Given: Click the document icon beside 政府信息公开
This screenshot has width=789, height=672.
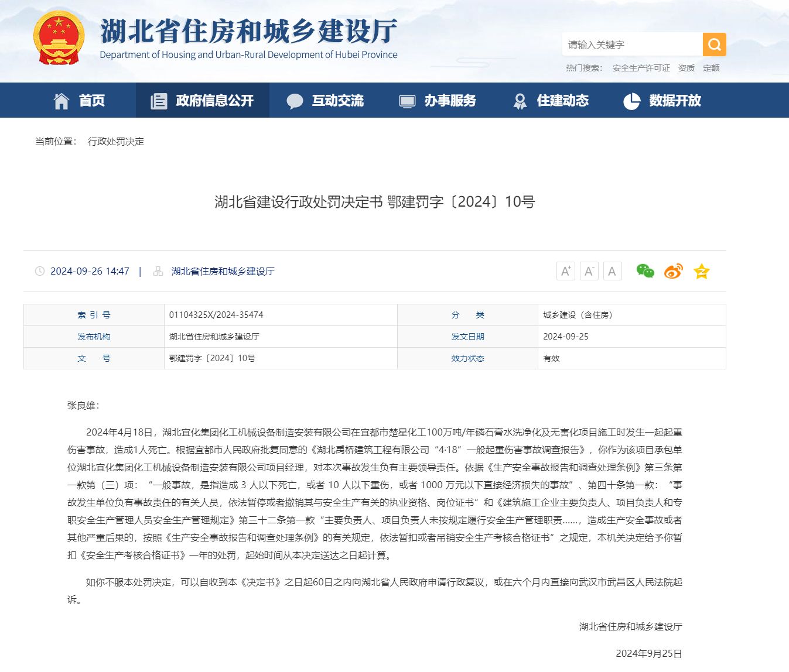Looking at the screenshot, I should tap(159, 101).
